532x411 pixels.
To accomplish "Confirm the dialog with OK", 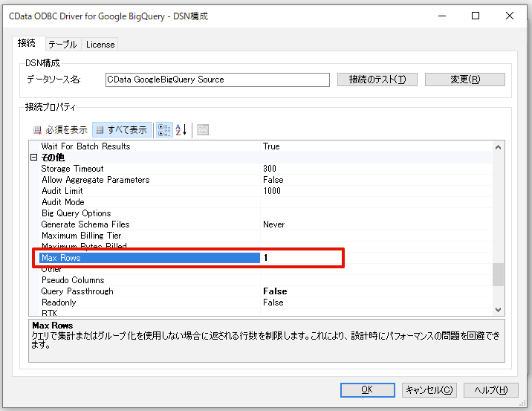I will click(x=368, y=390).
